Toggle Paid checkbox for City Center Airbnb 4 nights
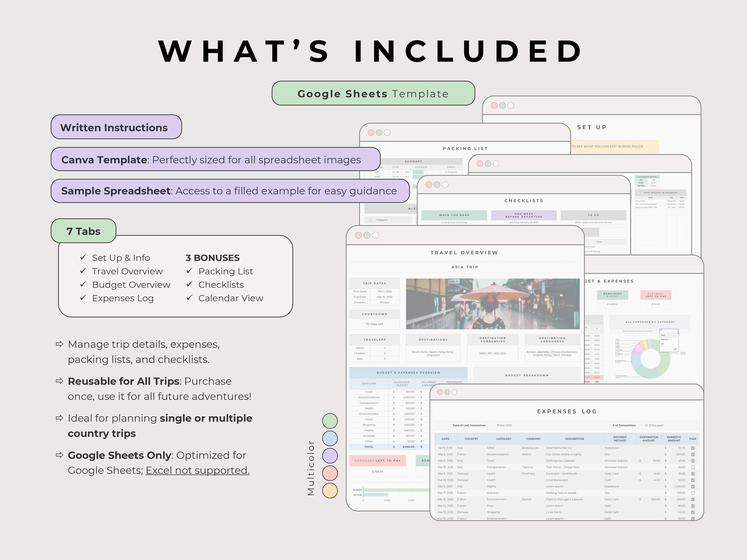The image size is (747, 560). 693,454
